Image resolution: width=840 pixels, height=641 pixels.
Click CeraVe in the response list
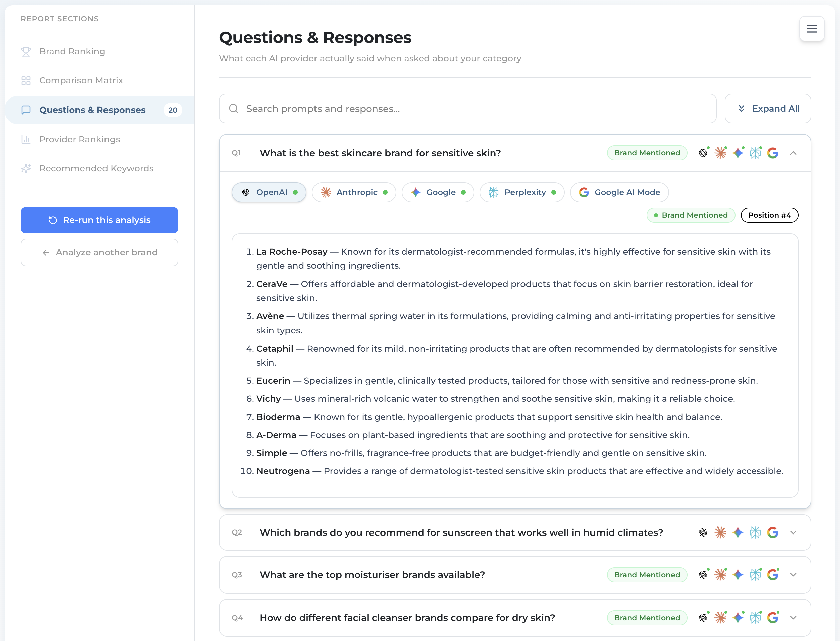[272, 284]
